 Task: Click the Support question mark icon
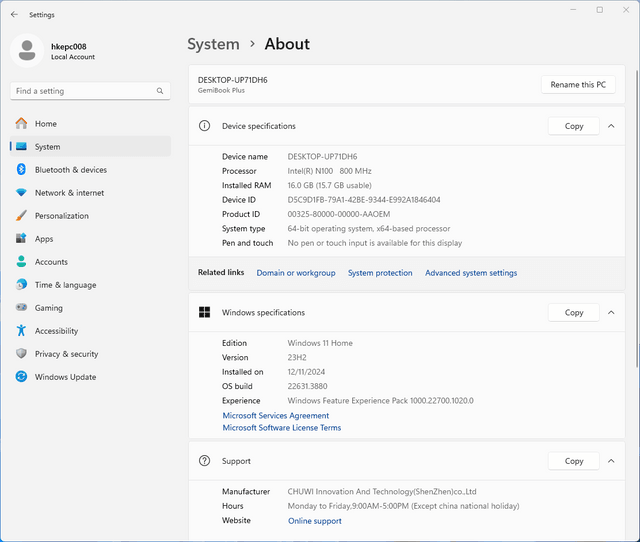tap(204, 461)
